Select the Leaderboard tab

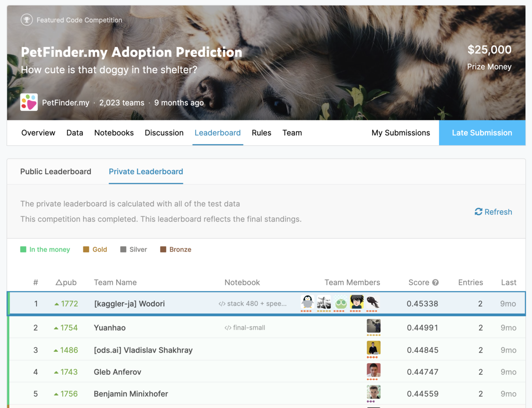click(218, 133)
